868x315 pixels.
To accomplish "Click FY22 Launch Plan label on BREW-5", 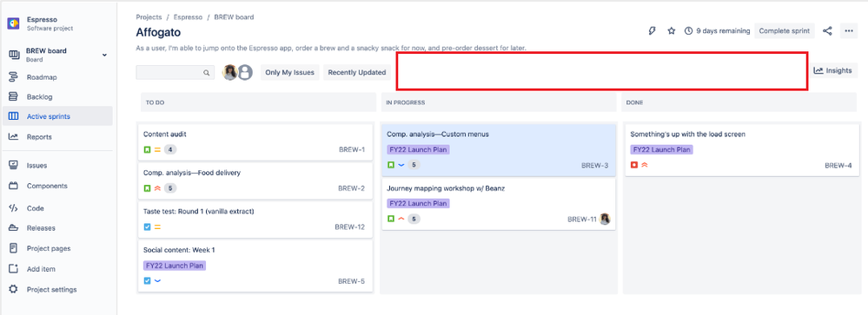I will [175, 266].
